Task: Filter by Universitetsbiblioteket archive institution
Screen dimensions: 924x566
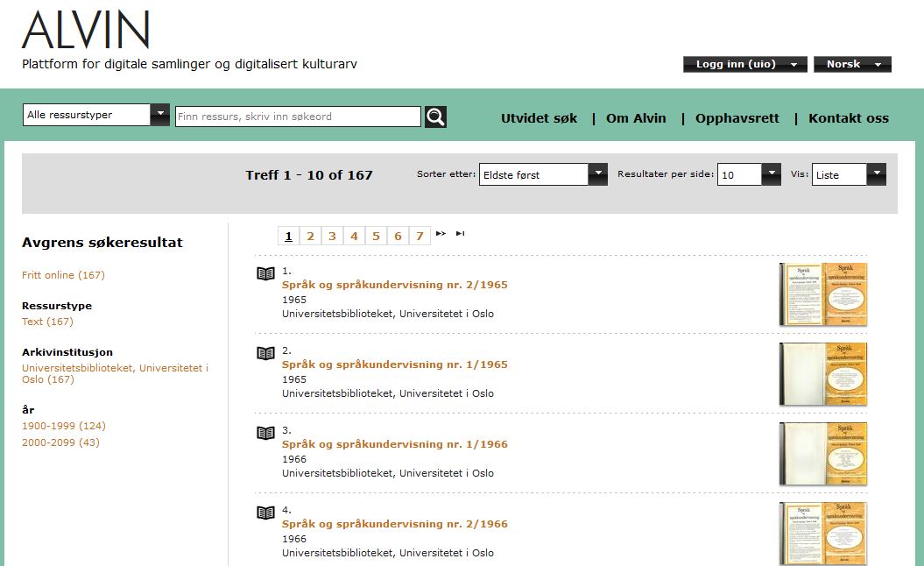Action: tap(115, 374)
